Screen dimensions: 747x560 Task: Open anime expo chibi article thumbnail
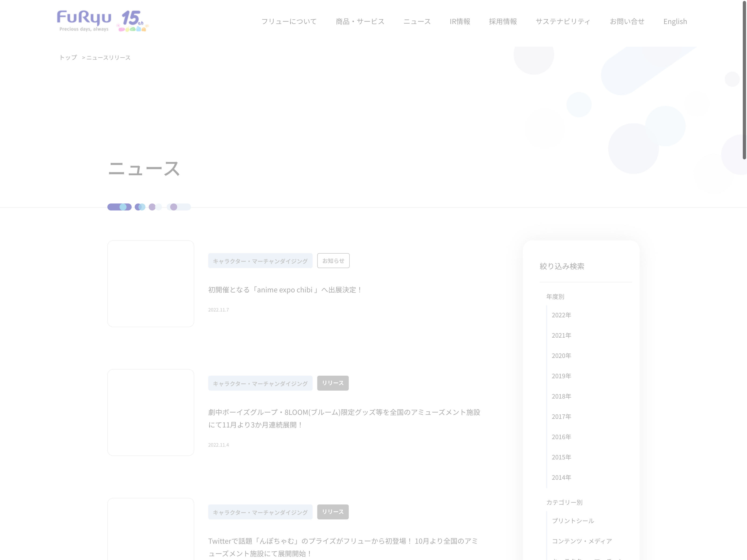tap(151, 283)
